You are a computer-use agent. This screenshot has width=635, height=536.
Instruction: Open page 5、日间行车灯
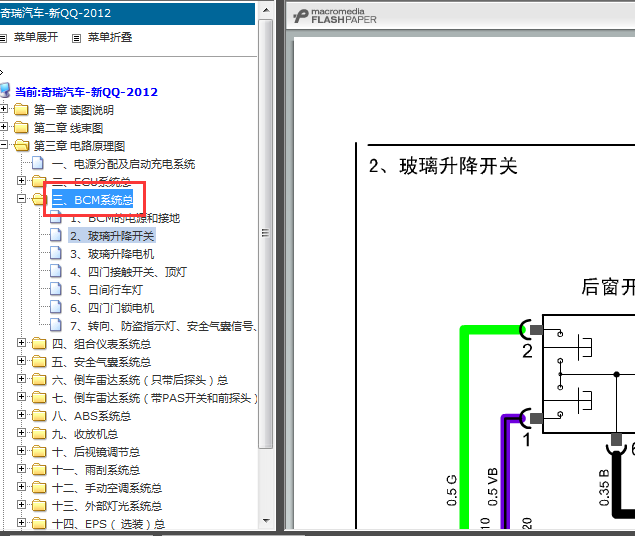106,290
